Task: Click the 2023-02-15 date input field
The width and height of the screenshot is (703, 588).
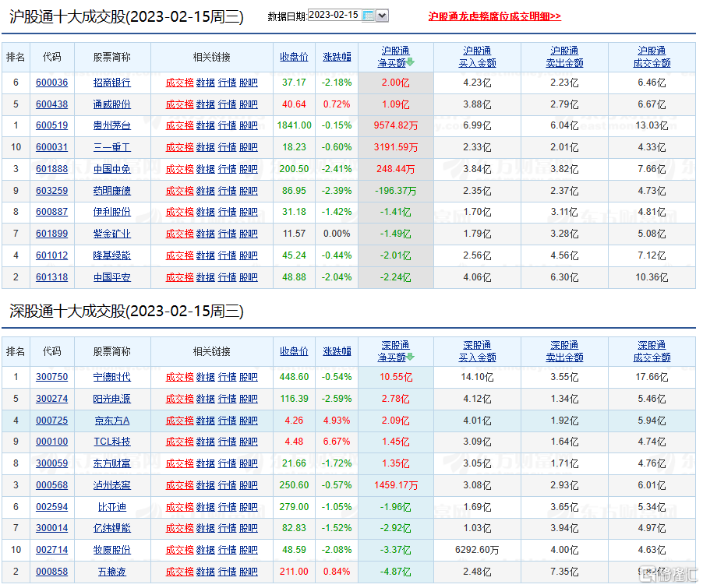Action: (334, 16)
